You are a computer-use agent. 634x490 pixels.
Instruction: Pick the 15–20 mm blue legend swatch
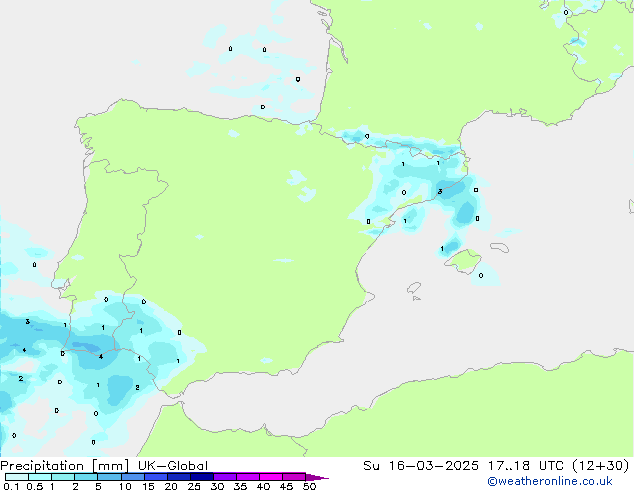click(x=155, y=477)
